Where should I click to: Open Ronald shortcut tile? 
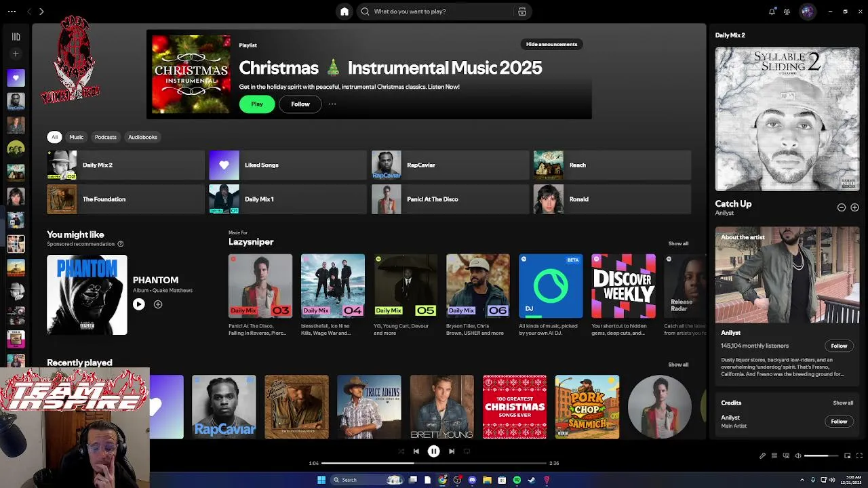(612, 199)
